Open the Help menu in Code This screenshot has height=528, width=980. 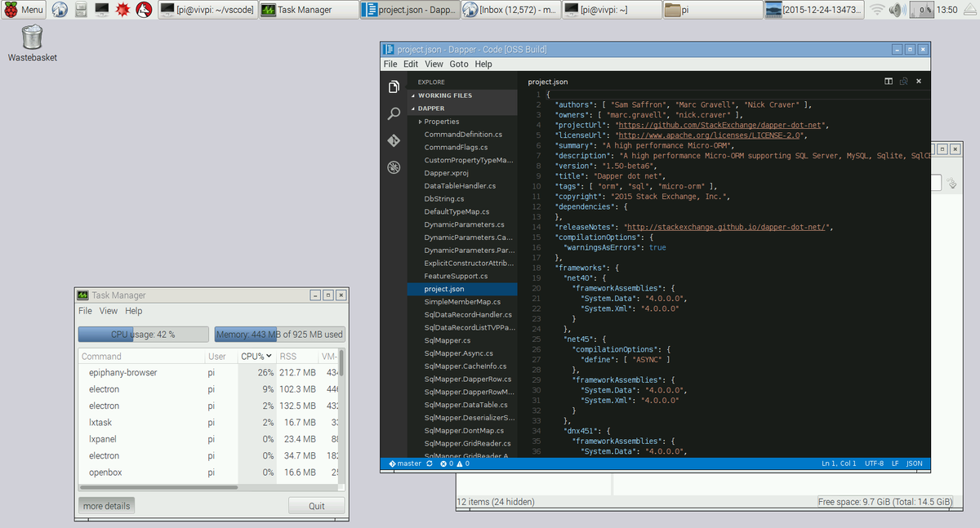[x=483, y=64]
